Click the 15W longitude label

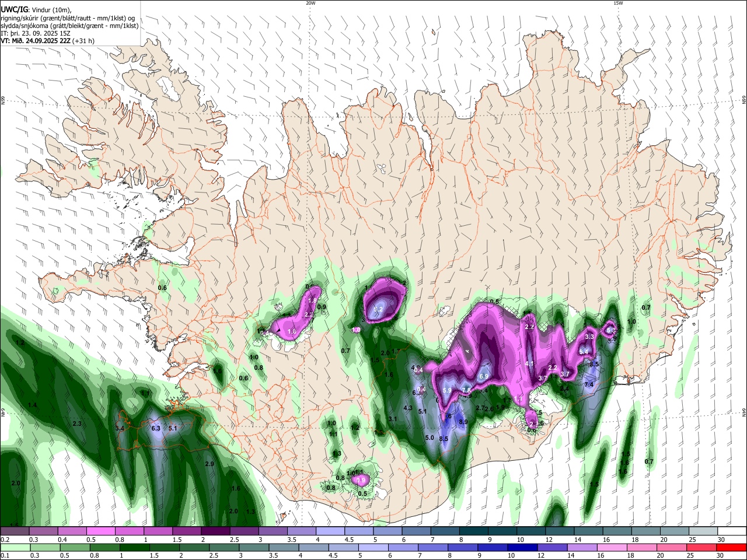[x=618, y=3]
